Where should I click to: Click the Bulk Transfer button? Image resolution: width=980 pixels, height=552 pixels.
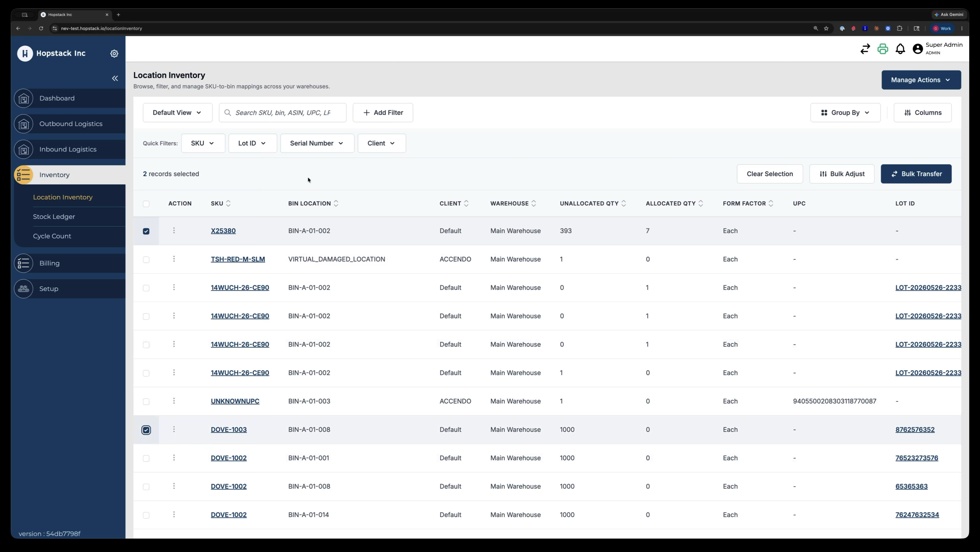click(916, 174)
